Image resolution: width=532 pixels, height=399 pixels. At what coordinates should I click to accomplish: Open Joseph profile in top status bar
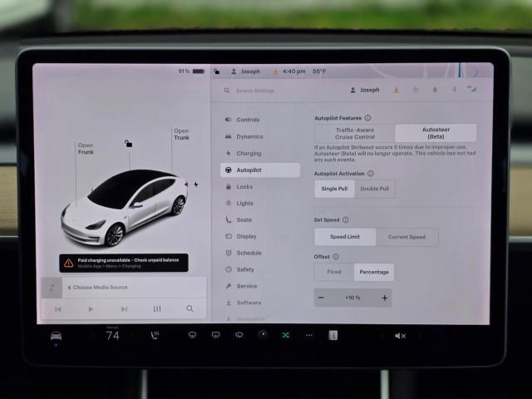(246, 71)
